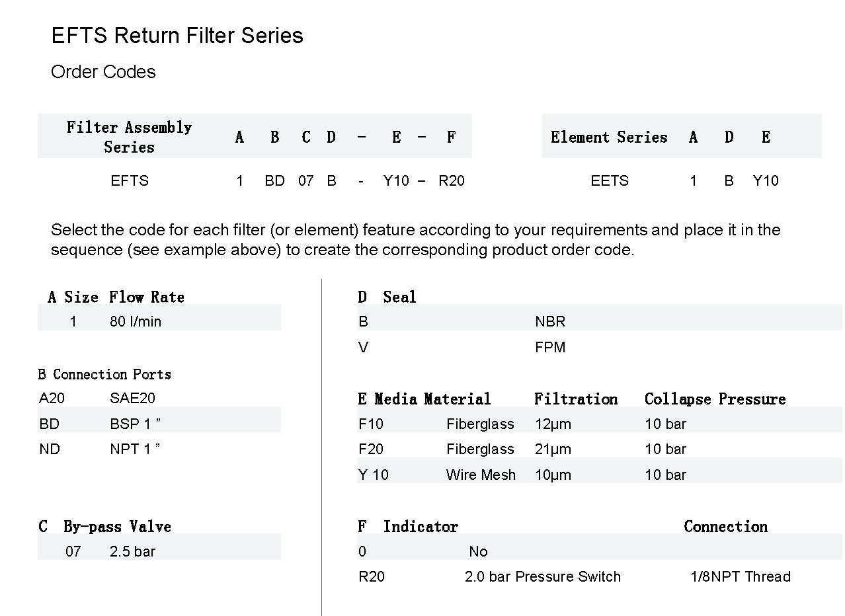This screenshot has width=845, height=616.
Task: Select the "NBR" seal option
Action: pyautogui.click(x=550, y=322)
